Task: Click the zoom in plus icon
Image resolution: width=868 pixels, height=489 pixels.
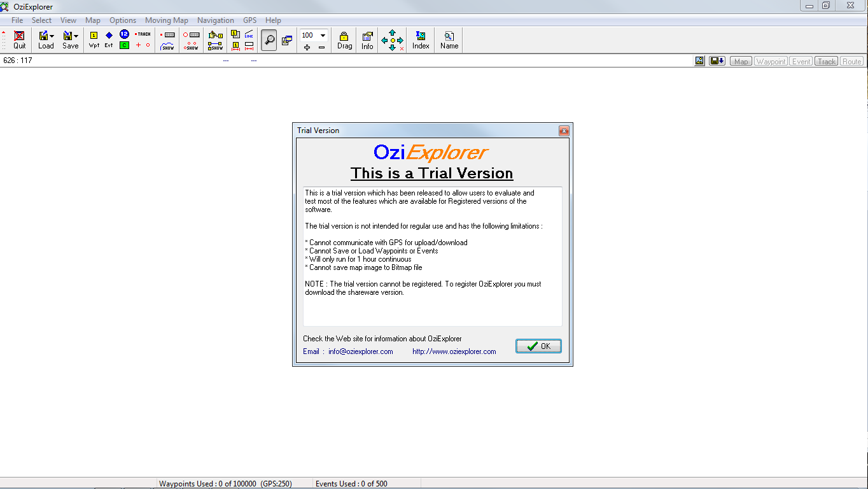Action: pos(307,47)
